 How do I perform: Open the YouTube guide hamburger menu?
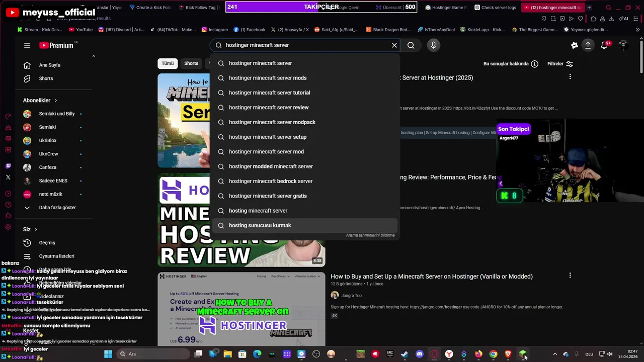click(x=27, y=45)
